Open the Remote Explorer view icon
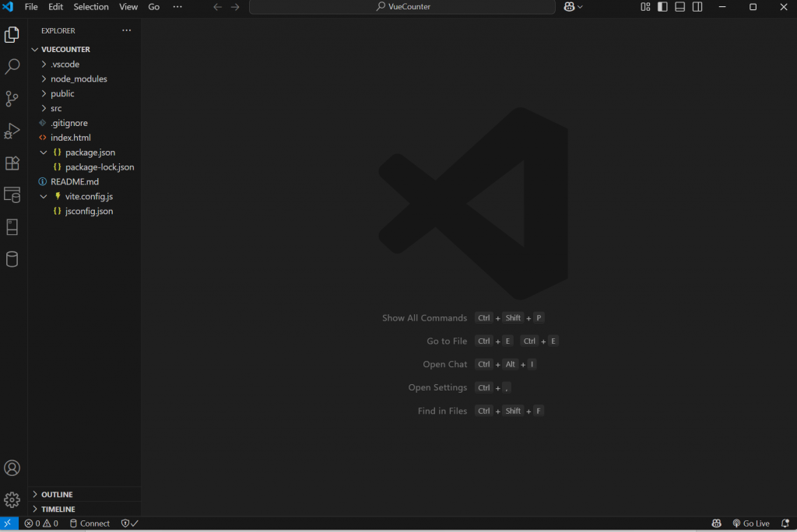 pyautogui.click(x=12, y=195)
